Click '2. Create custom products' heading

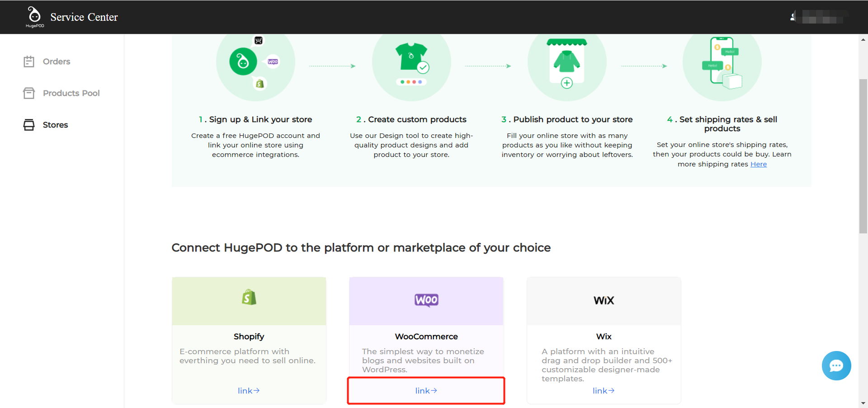click(x=411, y=119)
